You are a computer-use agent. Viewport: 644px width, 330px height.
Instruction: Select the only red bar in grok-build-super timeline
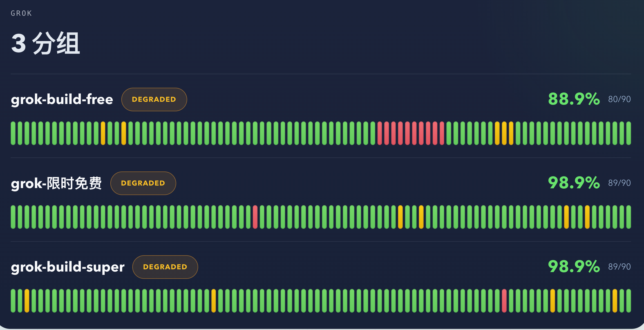point(504,301)
